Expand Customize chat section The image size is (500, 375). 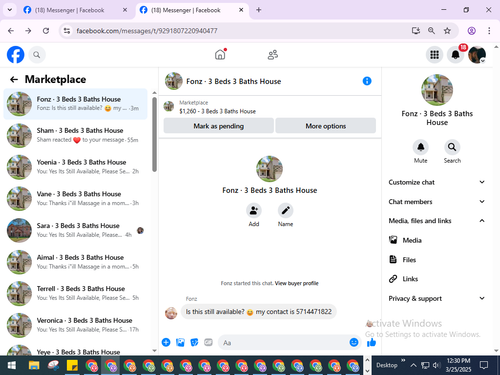pos(437,182)
